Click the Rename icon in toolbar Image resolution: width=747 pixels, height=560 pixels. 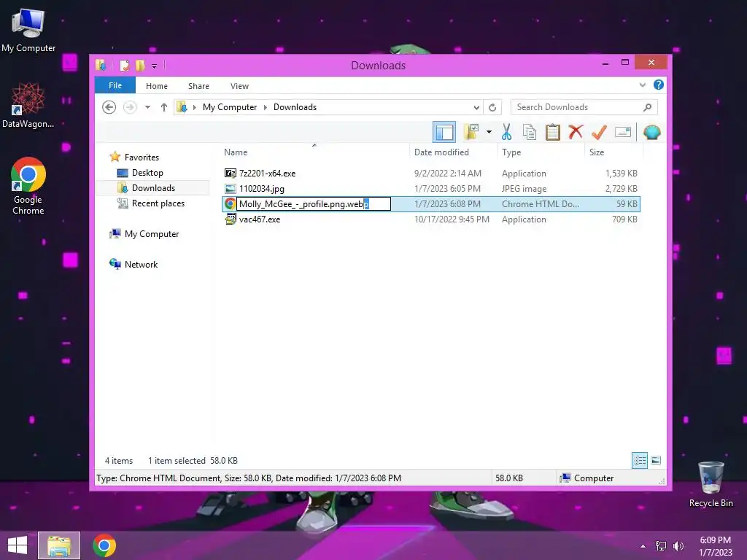(623, 132)
